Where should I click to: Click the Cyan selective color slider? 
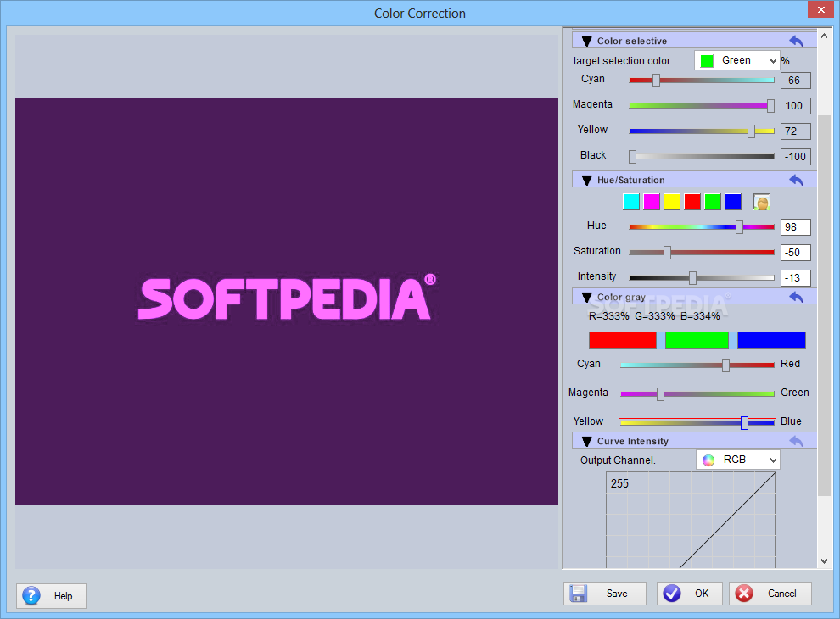point(702,81)
